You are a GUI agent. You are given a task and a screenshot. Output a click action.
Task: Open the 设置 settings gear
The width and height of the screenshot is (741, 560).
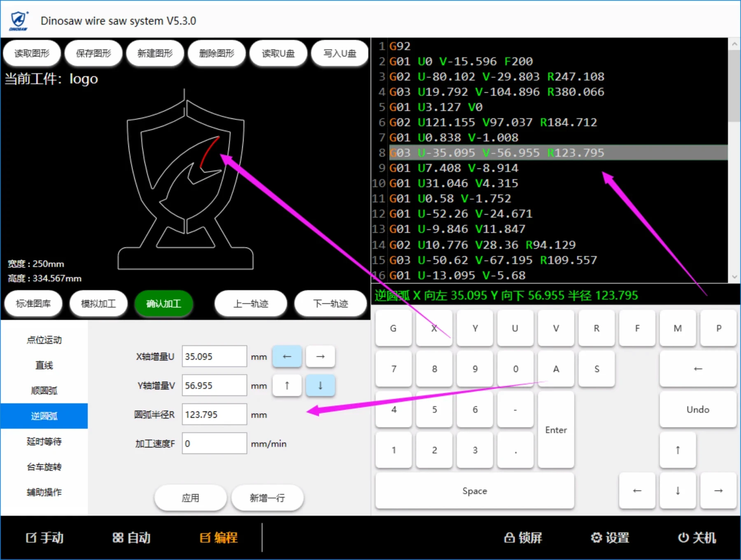click(x=610, y=538)
